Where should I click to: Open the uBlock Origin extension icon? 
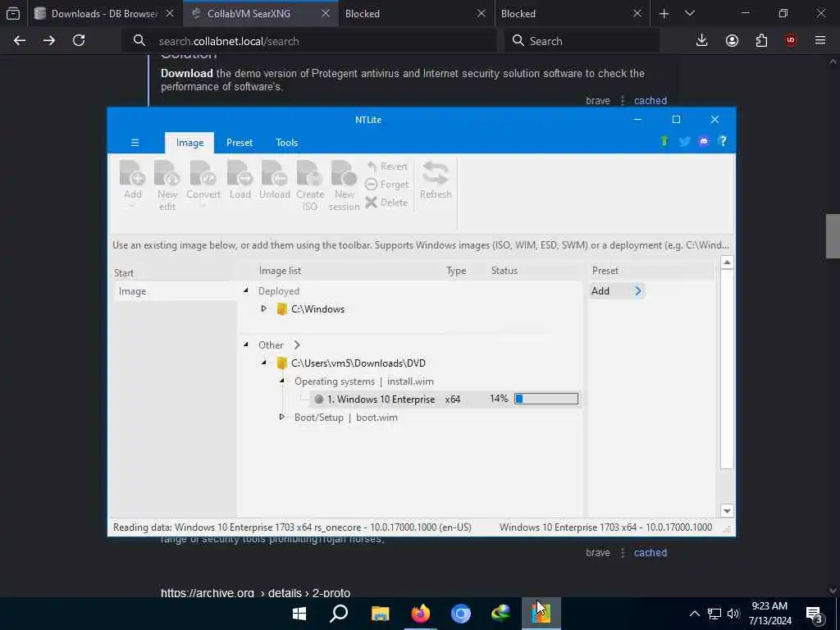[x=791, y=41]
